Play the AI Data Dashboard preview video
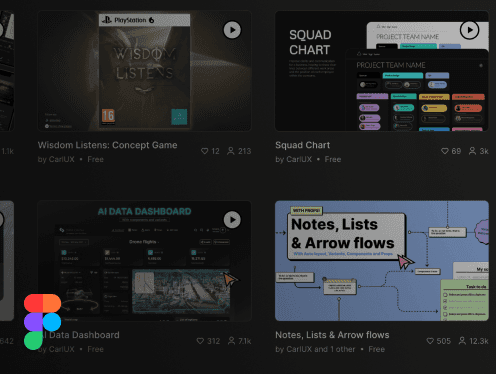The height and width of the screenshot is (374, 496). point(232,220)
